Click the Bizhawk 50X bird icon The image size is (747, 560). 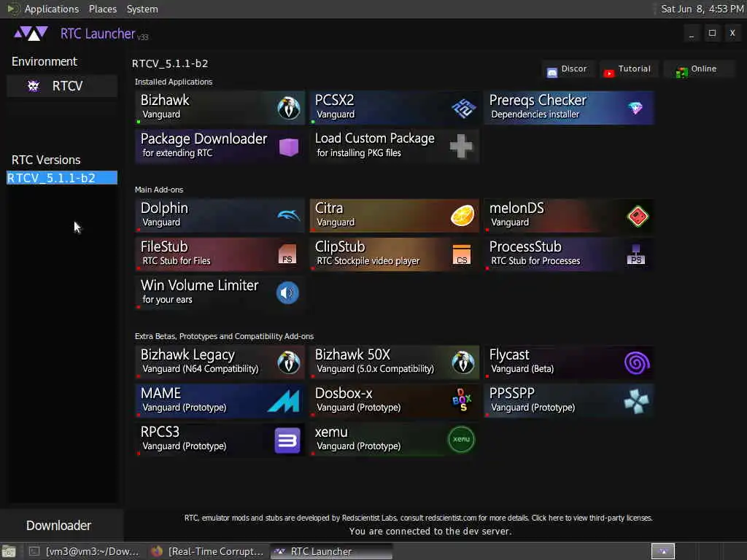coord(462,362)
